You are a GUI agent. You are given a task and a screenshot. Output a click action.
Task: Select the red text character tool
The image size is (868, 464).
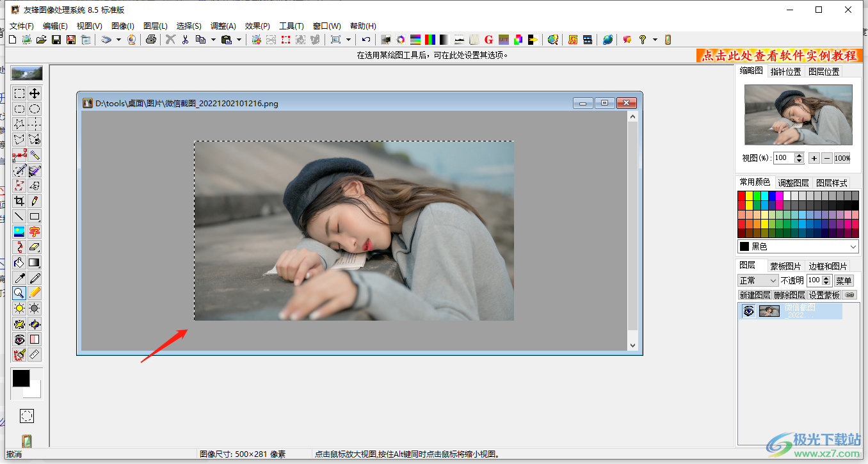(35, 232)
